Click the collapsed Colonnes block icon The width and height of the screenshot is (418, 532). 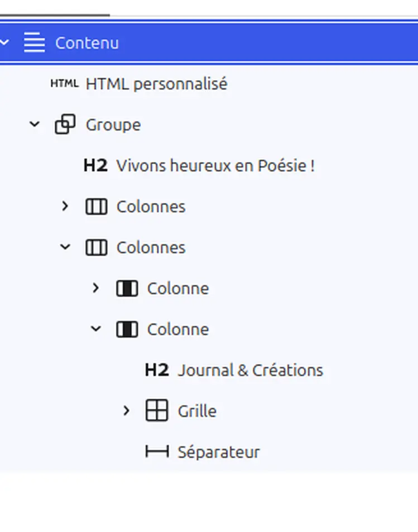click(97, 207)
